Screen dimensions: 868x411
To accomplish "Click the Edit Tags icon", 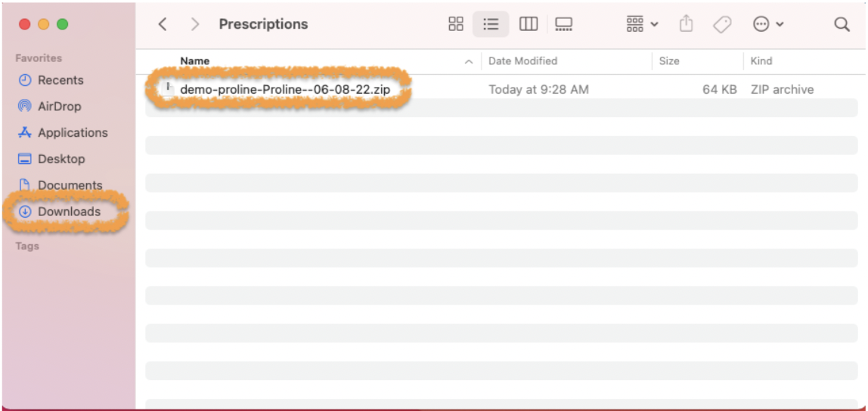I will point(722,24).
